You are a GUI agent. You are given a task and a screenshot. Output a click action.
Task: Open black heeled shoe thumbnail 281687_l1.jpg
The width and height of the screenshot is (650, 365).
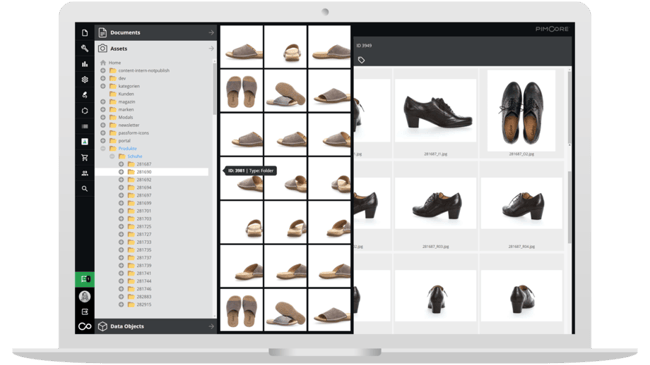[435, 110]
